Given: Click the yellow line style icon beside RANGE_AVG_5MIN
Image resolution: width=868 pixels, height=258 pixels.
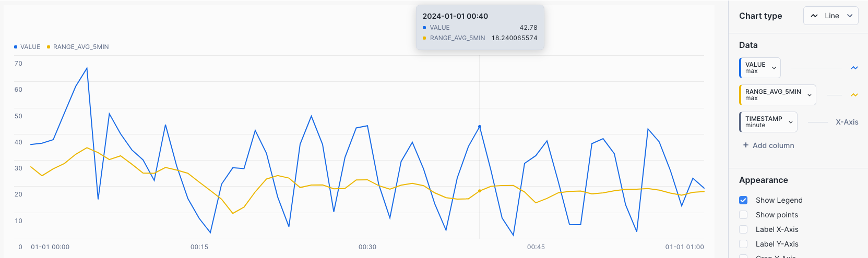Looking at the screenshot, I should [854, 95].
